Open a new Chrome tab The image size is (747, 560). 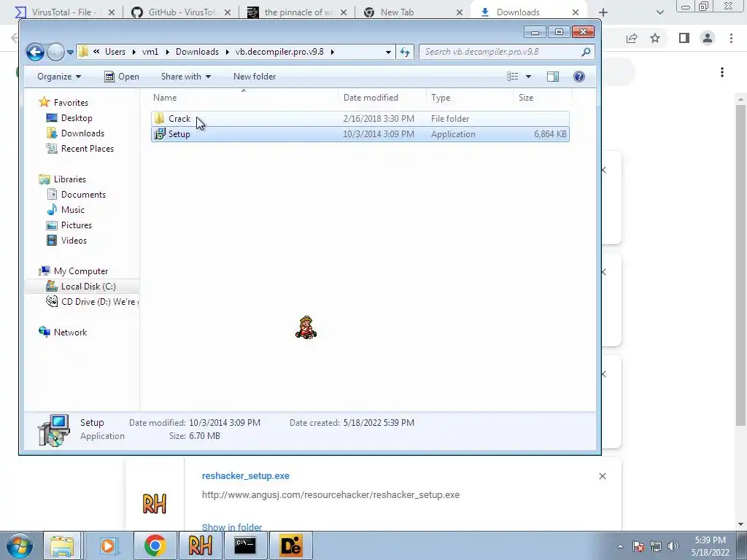[x=603, y=12]
